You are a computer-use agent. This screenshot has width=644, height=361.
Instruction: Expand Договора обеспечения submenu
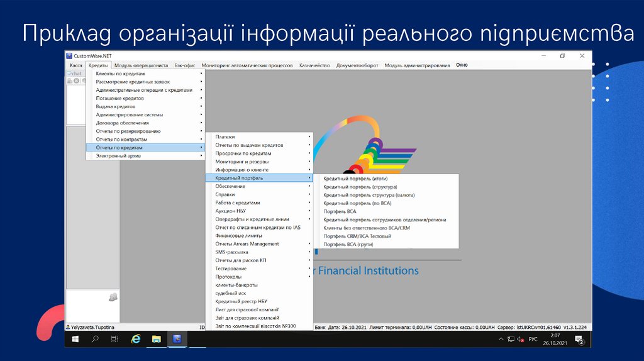[145, 123]
